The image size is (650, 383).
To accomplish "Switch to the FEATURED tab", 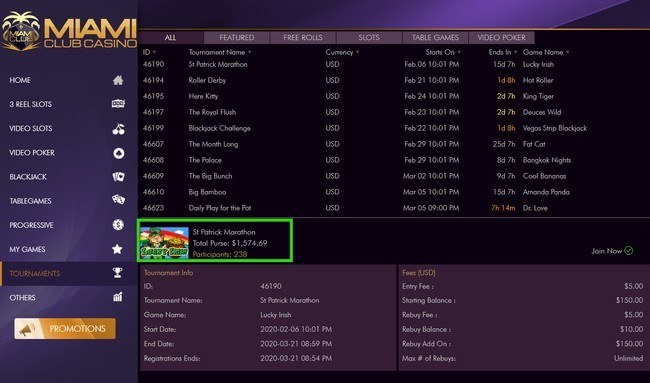I will pyautogui.click(x=237, y=37).
